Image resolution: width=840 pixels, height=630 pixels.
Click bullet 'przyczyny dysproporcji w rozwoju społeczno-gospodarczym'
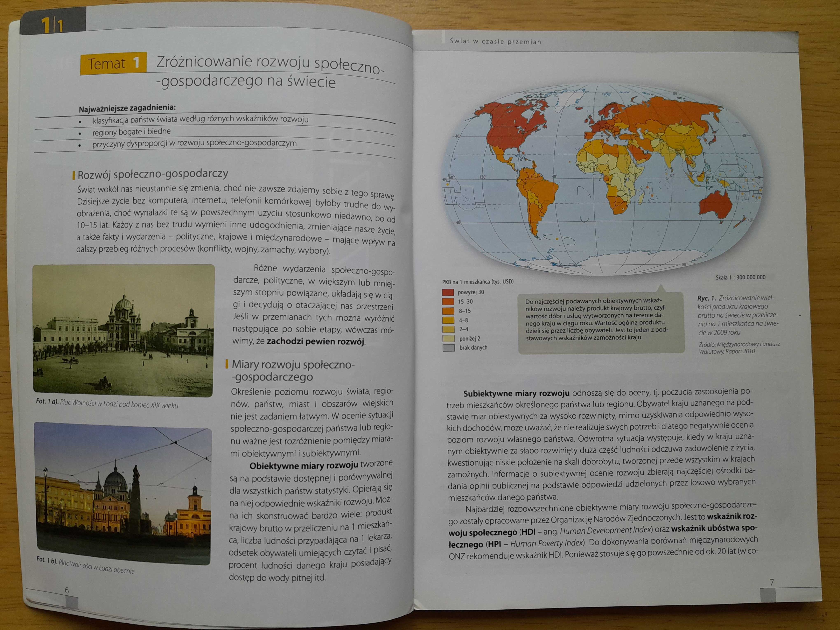click(x=194, y=143)
